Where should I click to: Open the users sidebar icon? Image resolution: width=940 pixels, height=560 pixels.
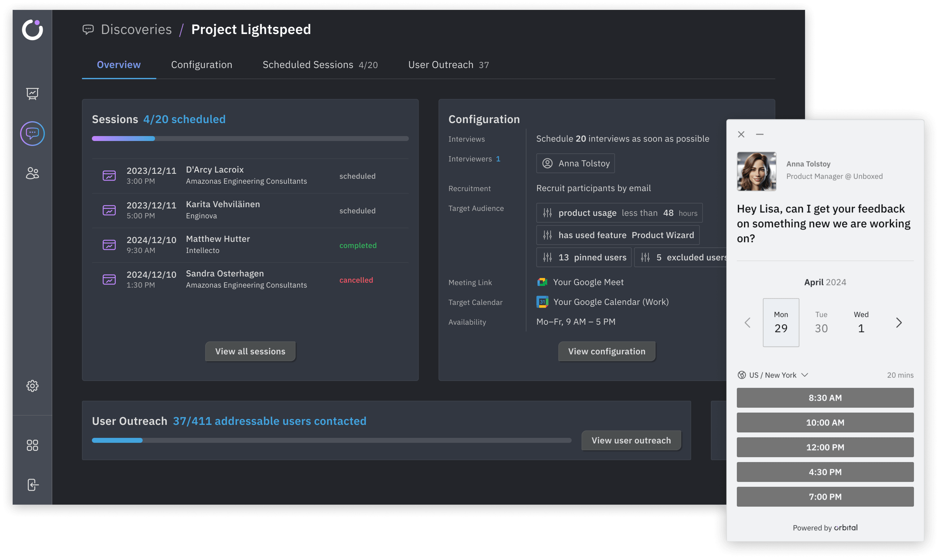click(32, 173)
